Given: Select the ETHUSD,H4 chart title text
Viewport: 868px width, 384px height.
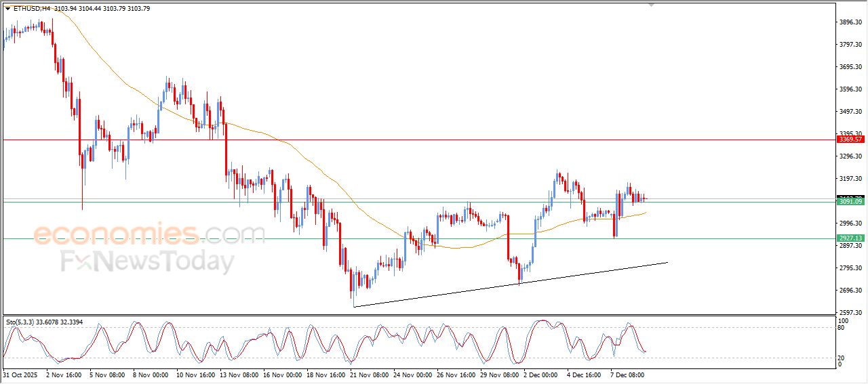Looking at the screenshot, I should (x=31, y=9).
